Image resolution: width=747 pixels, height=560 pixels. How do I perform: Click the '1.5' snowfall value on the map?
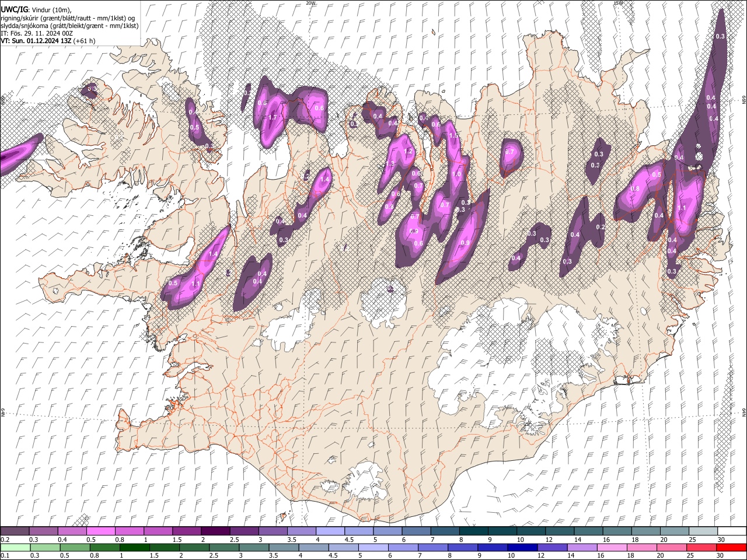453,135
